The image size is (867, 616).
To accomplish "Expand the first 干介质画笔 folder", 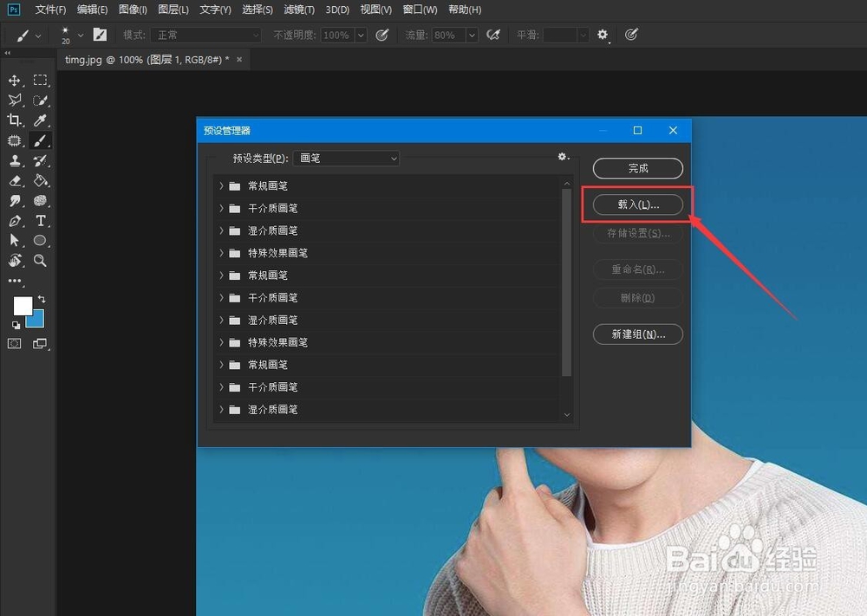I will coord(221,208).
